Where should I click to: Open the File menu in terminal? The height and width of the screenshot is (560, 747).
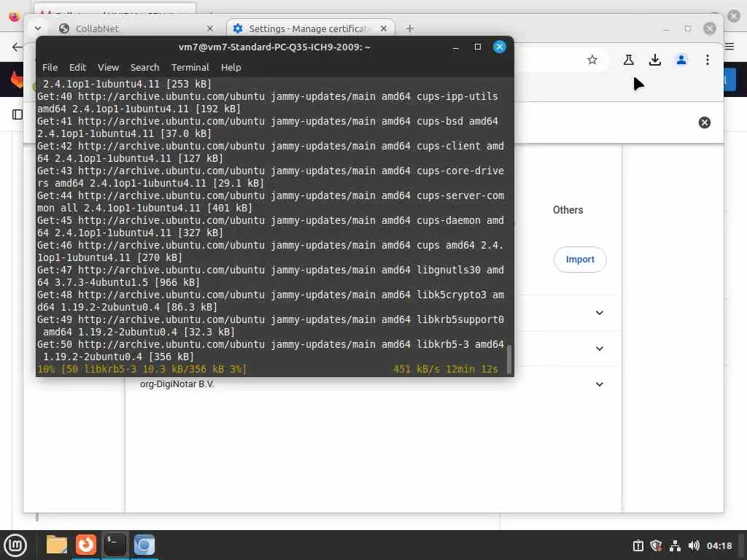[x=50, y=68]
